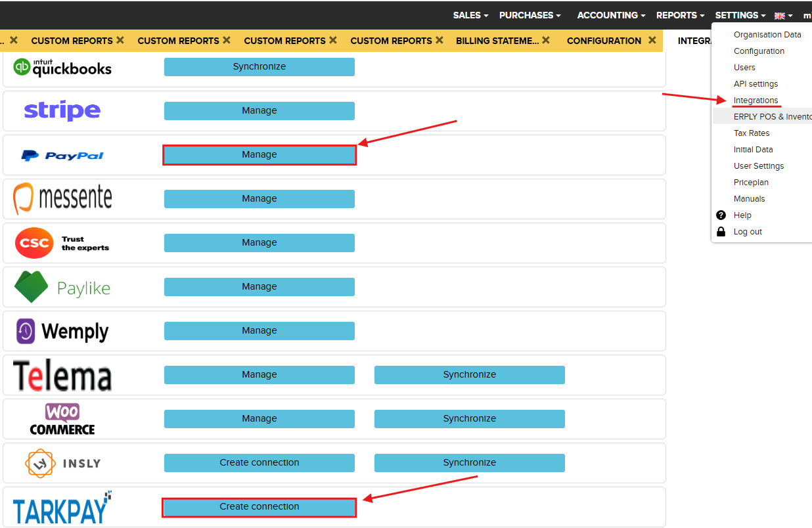
Task: Click the PayPal logo
Action: pyautogui.click(x=62, y=156)
